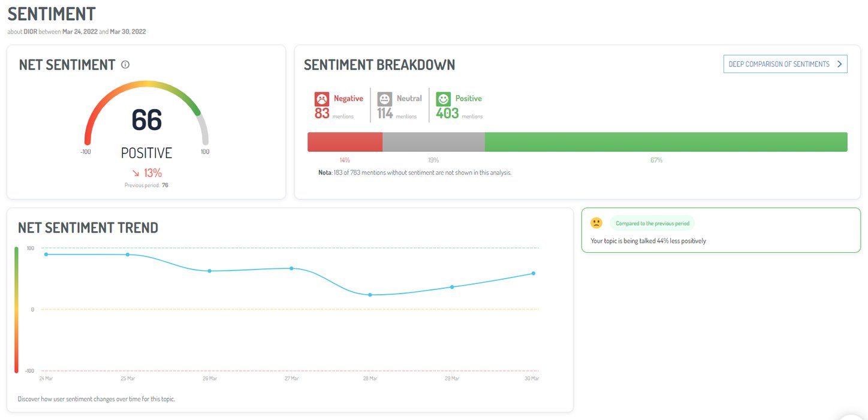This screenshot has height=420, width=868.
Task: Click the green Positive smiley icon
Action: [x=443, y=99]
